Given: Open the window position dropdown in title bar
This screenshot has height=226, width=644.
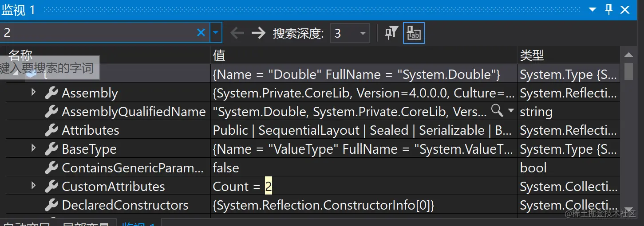Looking at the screenshot, I should pyautogui.click(x=593, y=9).
